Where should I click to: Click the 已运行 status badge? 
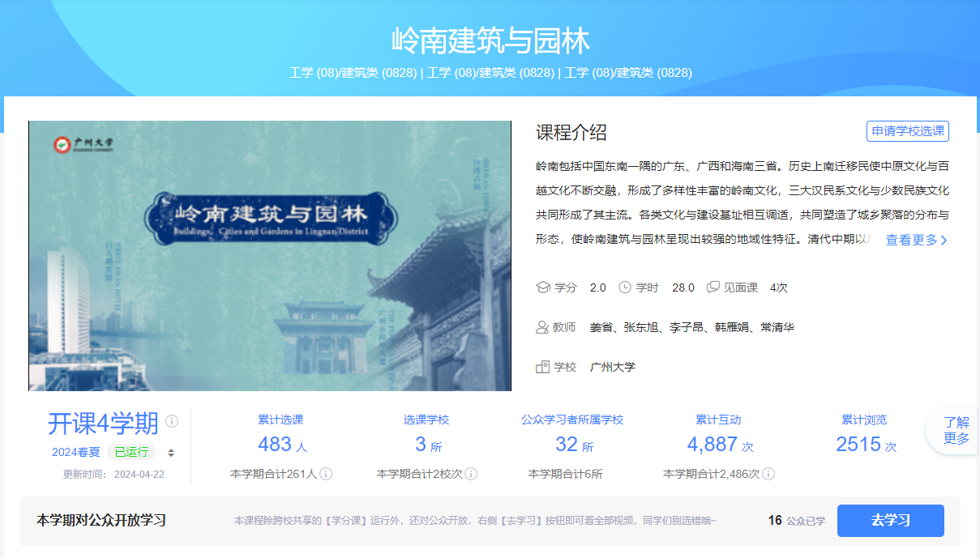coord(131,452)
